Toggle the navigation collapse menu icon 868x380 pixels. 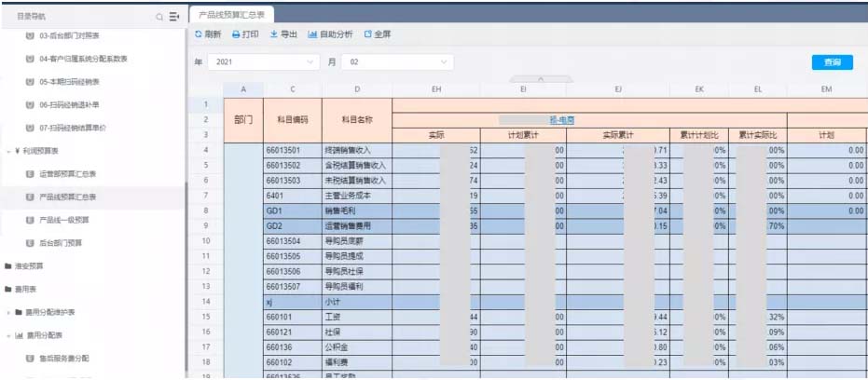click(x=173, y=17)
